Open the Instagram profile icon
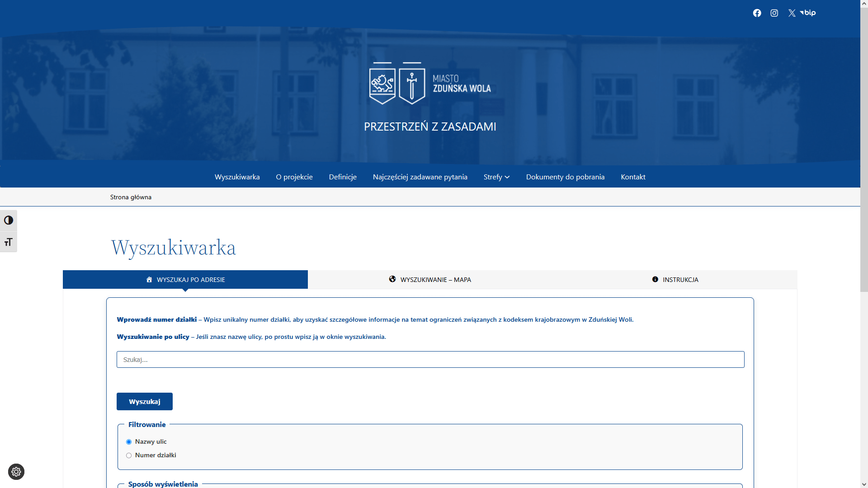 (774, 13)
